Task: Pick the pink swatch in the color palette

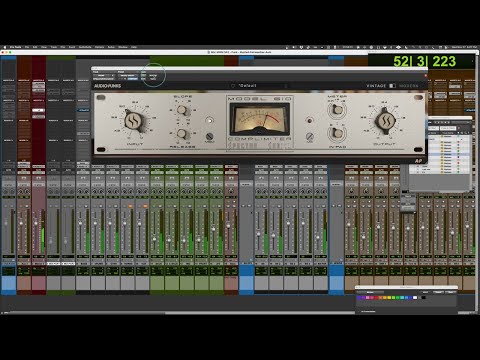Action: pos(368,297)
